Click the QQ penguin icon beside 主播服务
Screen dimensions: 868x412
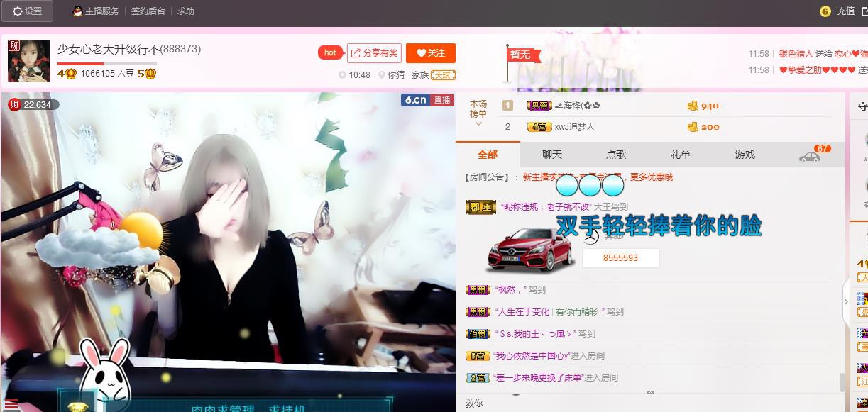click(x=77, y=11)
